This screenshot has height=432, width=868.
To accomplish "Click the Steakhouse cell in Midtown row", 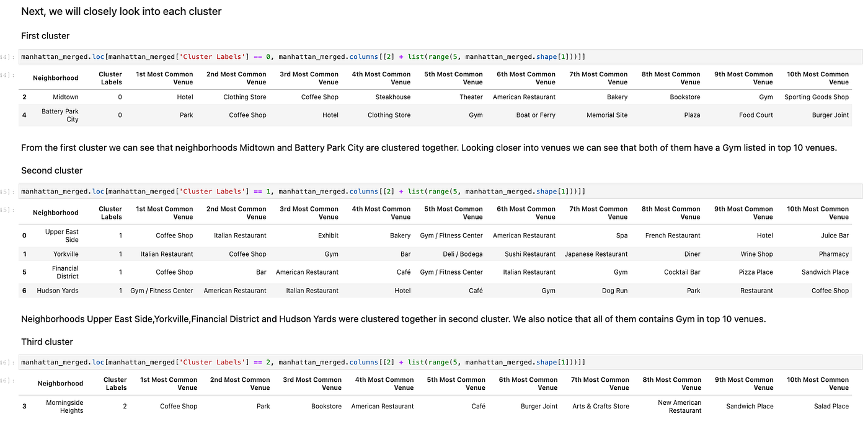I will [x=392, y=97].
